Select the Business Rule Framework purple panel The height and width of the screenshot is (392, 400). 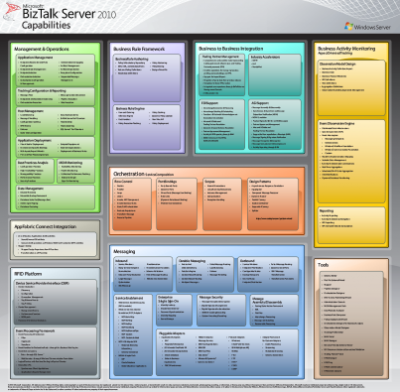(147, 98)
